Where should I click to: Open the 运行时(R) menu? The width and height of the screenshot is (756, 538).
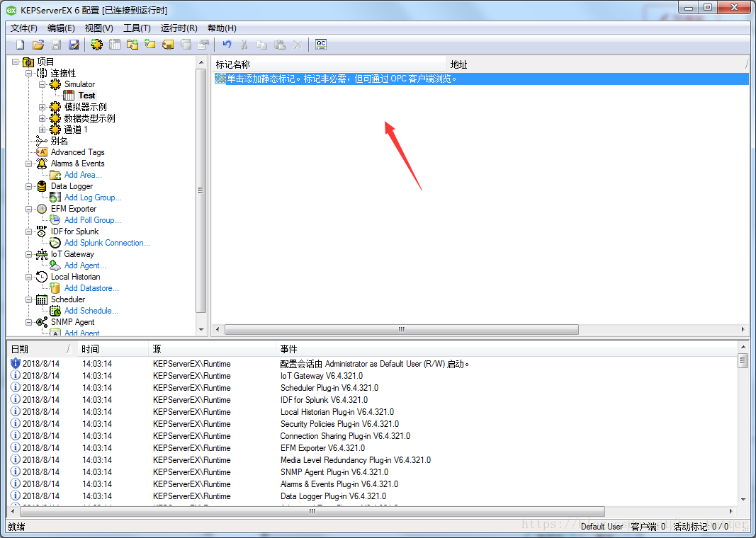click(x=179, y=28)
